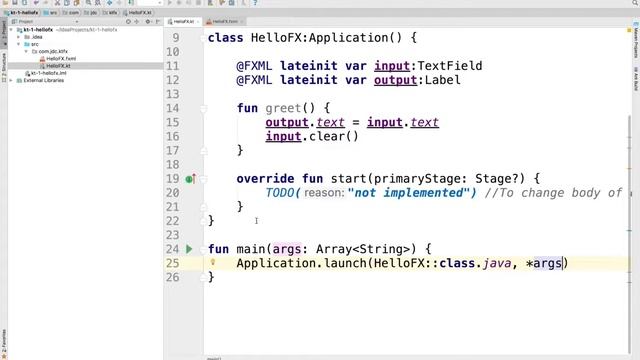Click the Undo arrow toolbar icon

pyautogui.click(x=36, y=2)
